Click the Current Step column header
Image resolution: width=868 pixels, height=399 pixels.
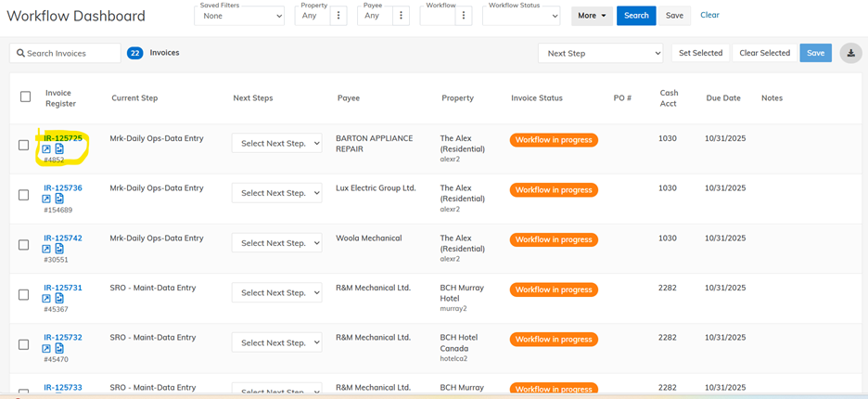[x=134, y=98]
